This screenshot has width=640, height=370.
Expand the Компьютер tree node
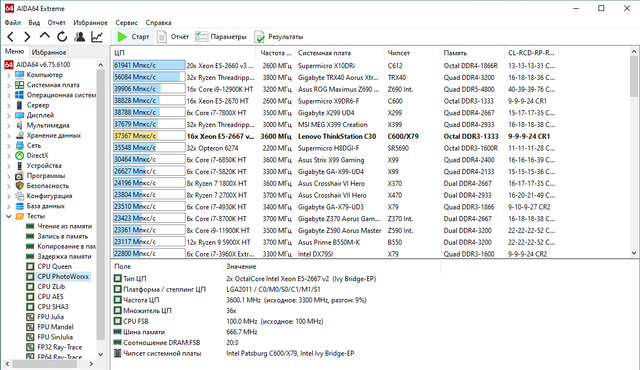(9, 75)
